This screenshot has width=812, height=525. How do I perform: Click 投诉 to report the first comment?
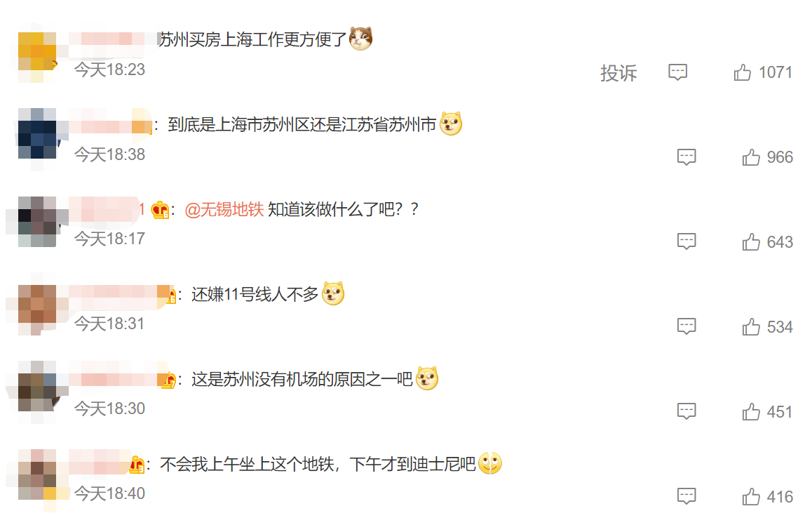(618, 73)
